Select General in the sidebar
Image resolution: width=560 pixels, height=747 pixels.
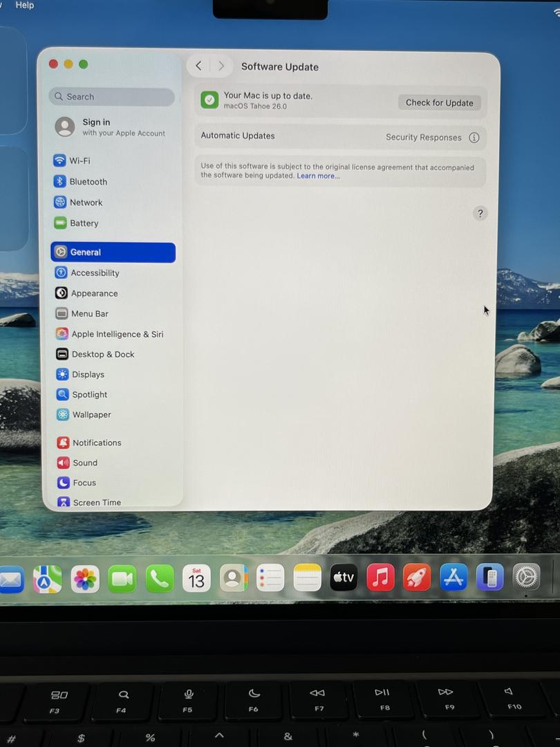[x=113, y=252]
